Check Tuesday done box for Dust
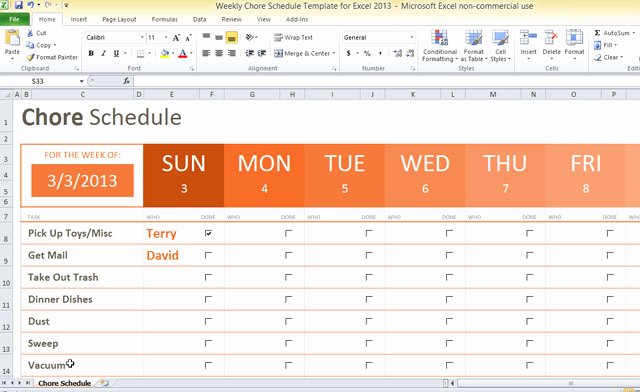 pos(369,321)
